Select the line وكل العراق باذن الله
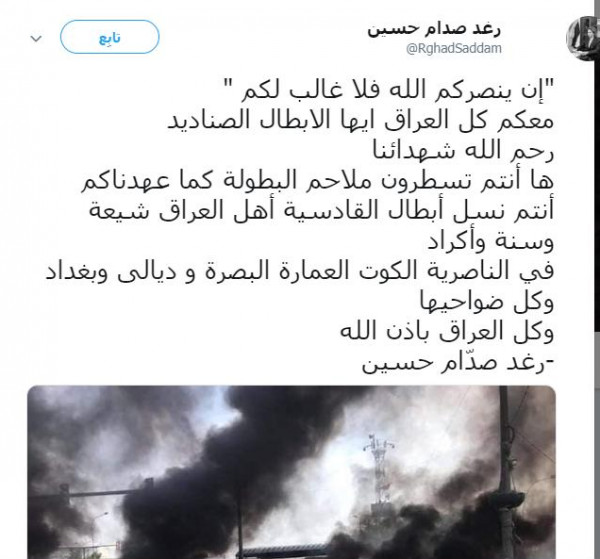The width and height of the screenshot is (600, 559). coord(447,331)
